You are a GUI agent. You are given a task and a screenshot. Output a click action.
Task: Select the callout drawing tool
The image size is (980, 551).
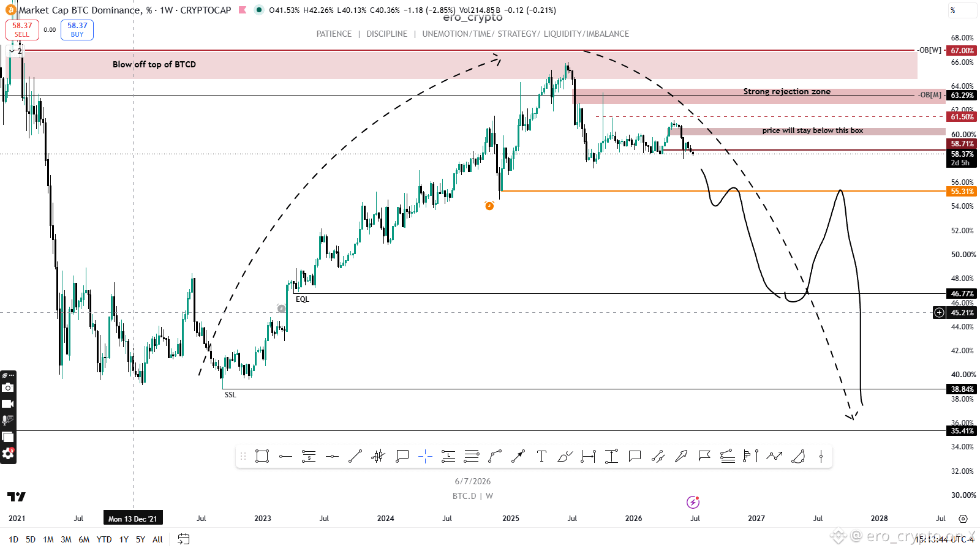tap(402, 456)
